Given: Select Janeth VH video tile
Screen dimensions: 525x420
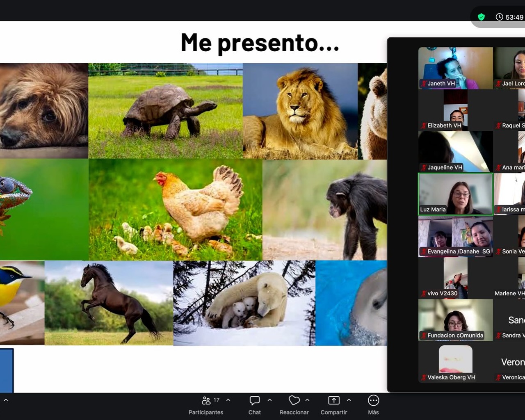Looking at the screenshot, I should 455,68.
